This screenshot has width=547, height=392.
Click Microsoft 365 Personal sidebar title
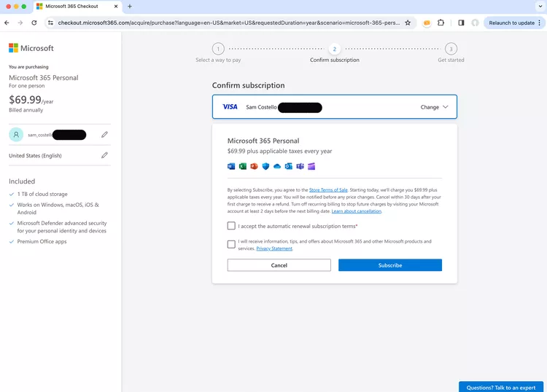(x=44, y=78)
